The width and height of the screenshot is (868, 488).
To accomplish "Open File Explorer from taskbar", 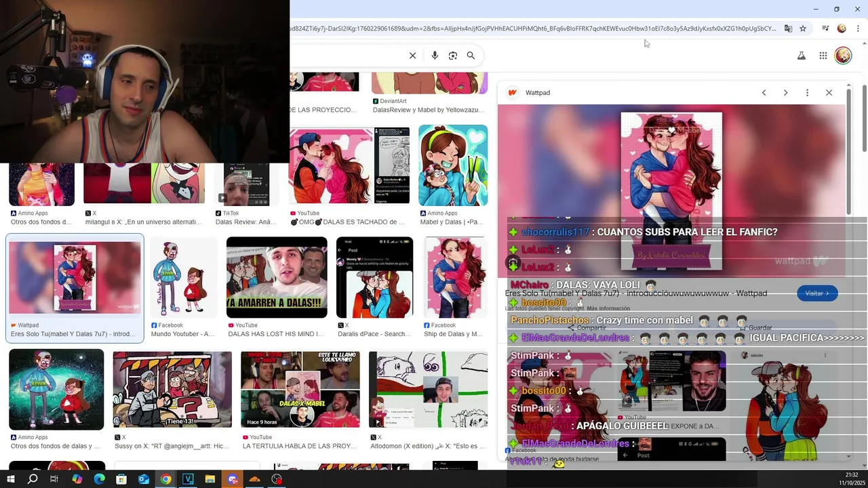I will point(210,479).
